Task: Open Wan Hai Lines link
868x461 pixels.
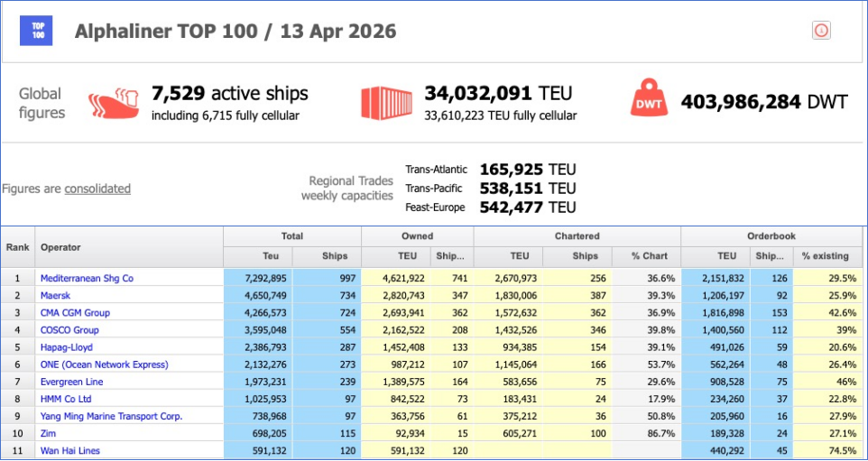Action: coord(69,450)
